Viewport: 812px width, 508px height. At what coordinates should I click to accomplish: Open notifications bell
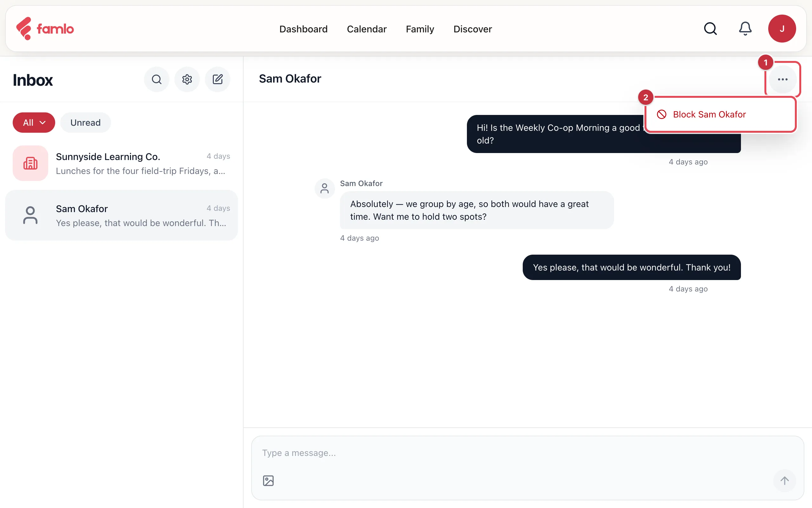point(745,29)
